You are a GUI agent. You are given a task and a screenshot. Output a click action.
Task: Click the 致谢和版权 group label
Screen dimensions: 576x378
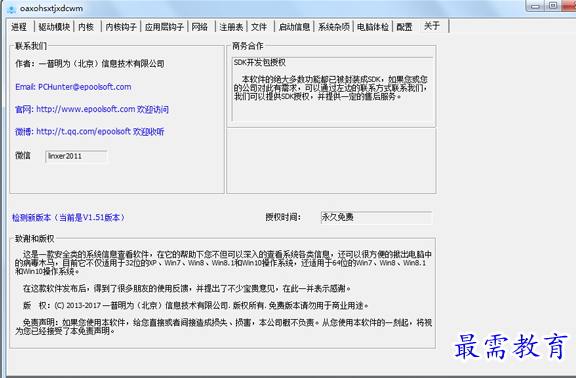coord(35,239)
